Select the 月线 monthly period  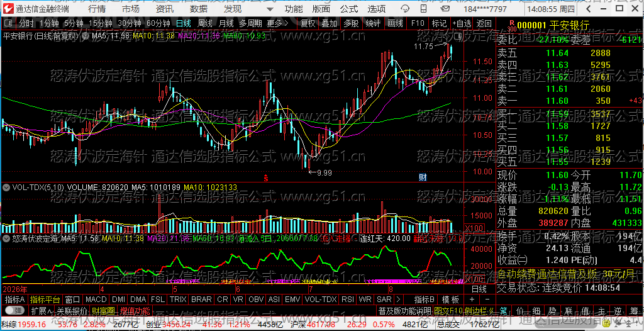point(226,23)
